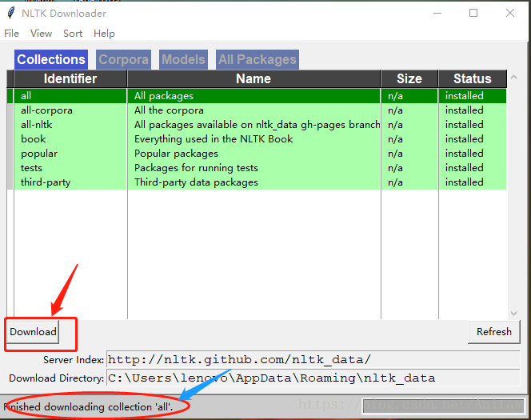Switch to the Collections tab
Image resolution: width=531 pixels, height=420 pixels.
(51, 60)
